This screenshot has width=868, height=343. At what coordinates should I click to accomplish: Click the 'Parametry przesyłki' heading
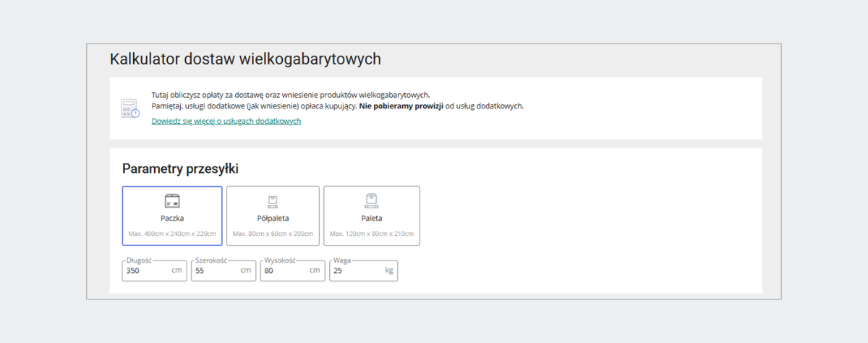180,169
